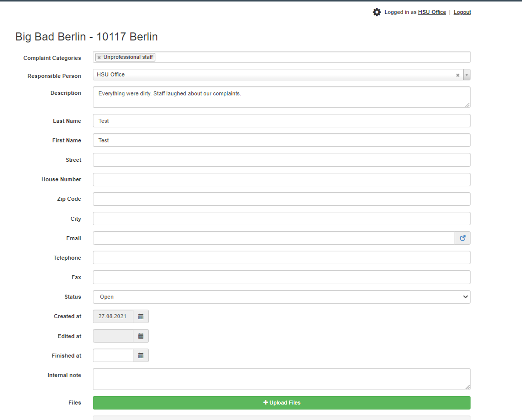This screenshot has height=420, width=522.
Task: Open the HSU Office profile link
Action: pyautogui.click(x=432, y=12)
